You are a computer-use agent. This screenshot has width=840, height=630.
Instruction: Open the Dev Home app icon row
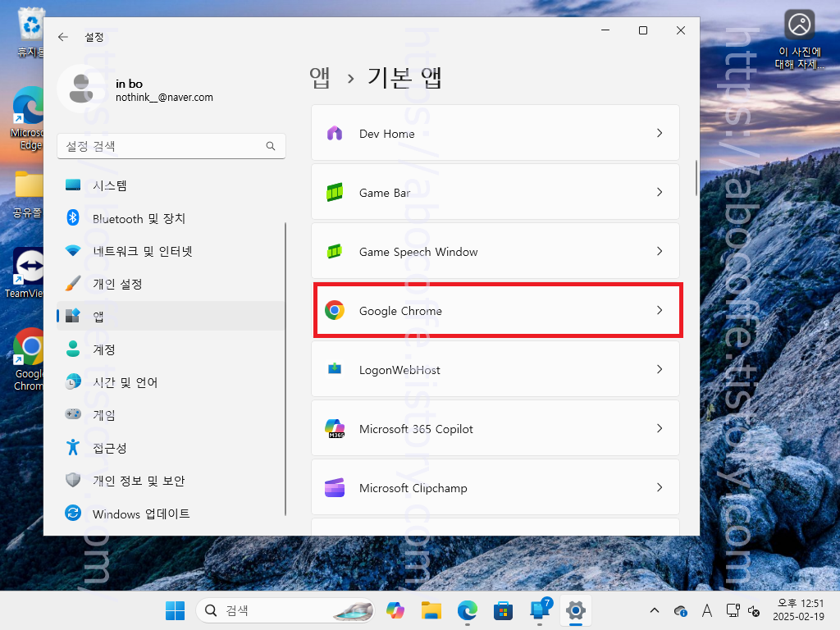coord(495,133)
